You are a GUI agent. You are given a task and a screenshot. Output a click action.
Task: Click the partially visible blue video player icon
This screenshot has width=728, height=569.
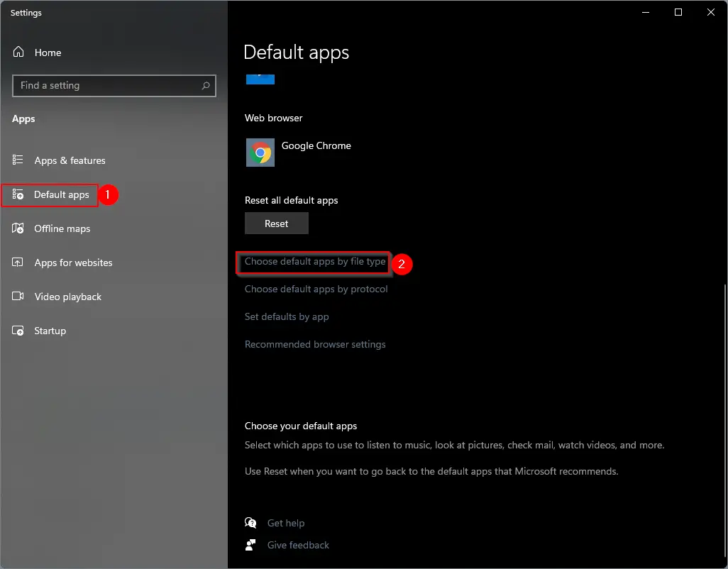pyautogui.click(x=260, y=79)
